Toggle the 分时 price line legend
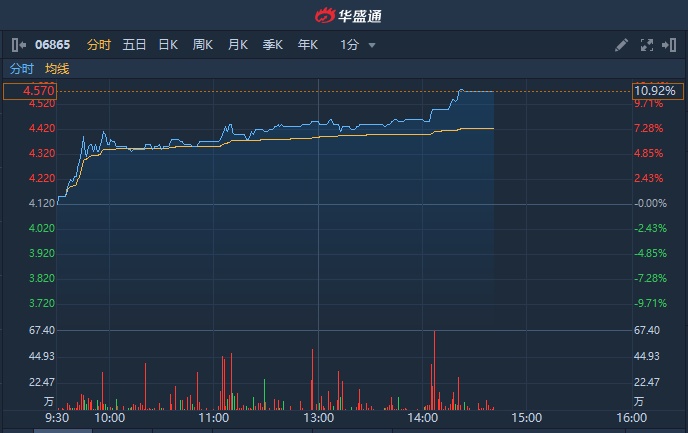688x433 pixels. tap(21, 69)
